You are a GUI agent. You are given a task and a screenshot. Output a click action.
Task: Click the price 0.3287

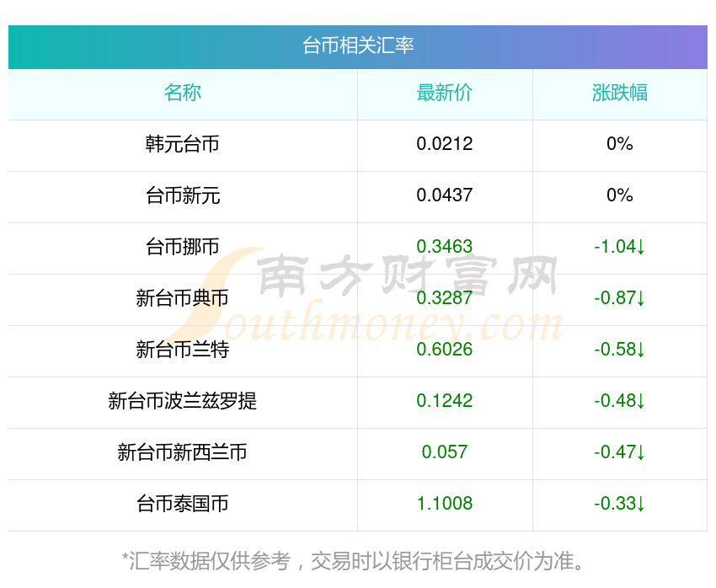[x=444, y=298]
